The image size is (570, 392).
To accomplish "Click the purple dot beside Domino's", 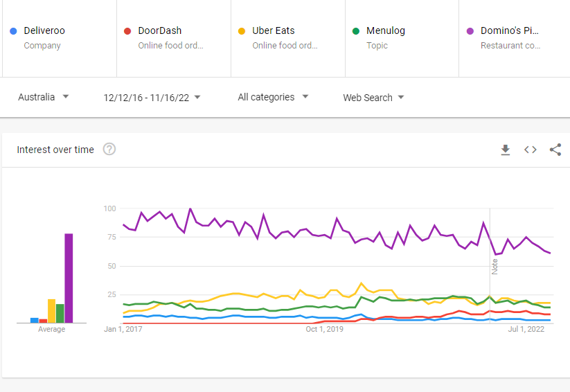I will pyautogui.click(x=470, y=31).
